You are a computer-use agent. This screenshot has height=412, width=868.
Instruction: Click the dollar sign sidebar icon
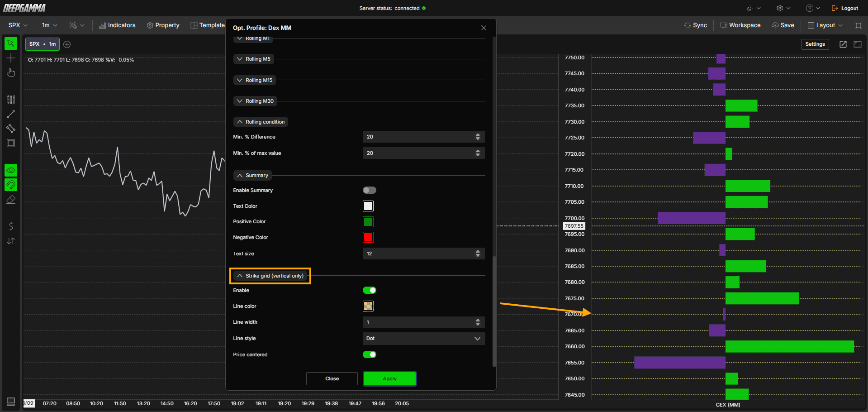click(x=11, y=226)
